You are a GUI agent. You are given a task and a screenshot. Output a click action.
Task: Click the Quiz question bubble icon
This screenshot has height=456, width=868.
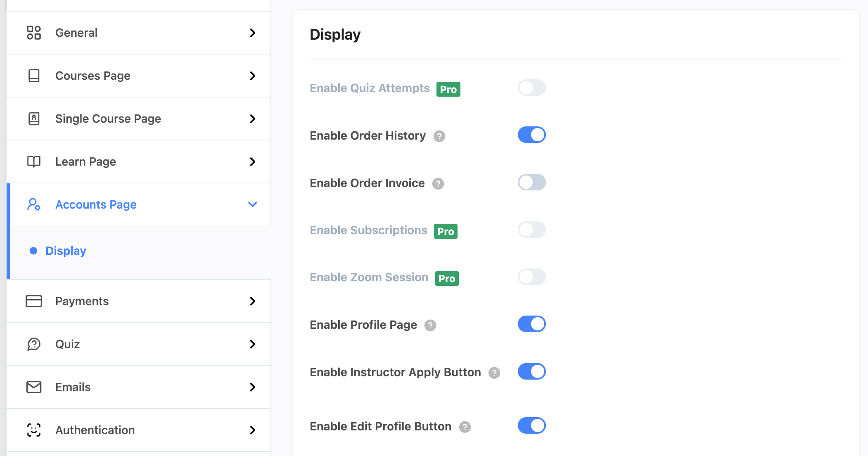click(34, 344)
